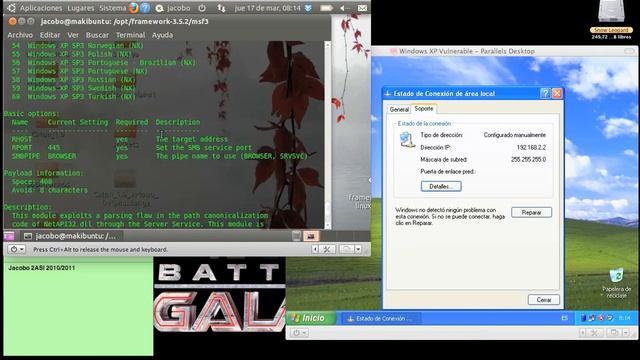Open the Ver menu in terminal
This screenshot has height=360, width=640.
tap(73, 35)
